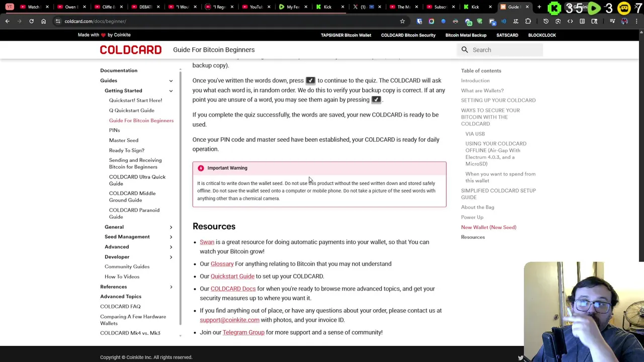Click the green shield extension icon
Screen dimensions: 644x362
coord(479,21)
